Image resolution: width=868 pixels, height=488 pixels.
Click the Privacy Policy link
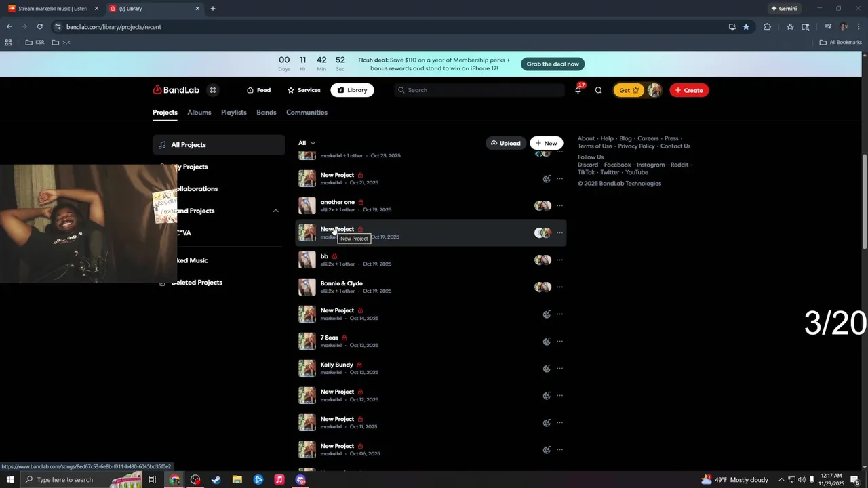pos(636,146)
